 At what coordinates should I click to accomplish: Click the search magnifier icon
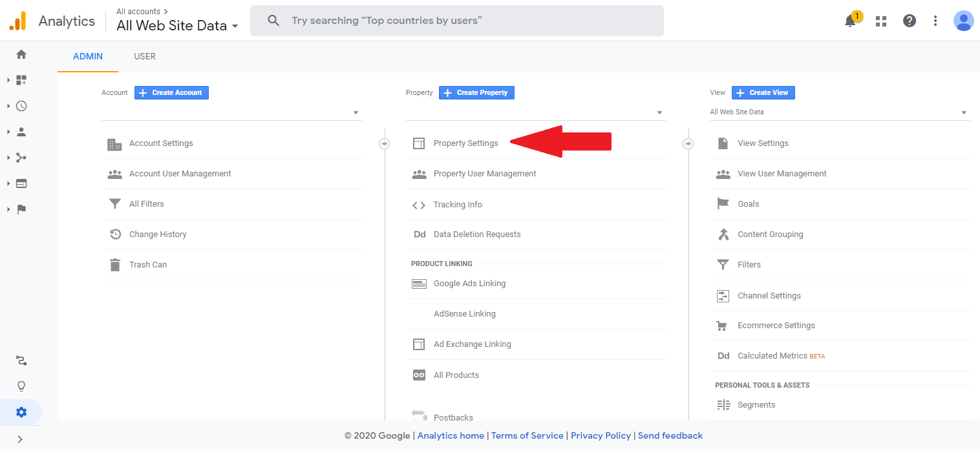point(273,21)
